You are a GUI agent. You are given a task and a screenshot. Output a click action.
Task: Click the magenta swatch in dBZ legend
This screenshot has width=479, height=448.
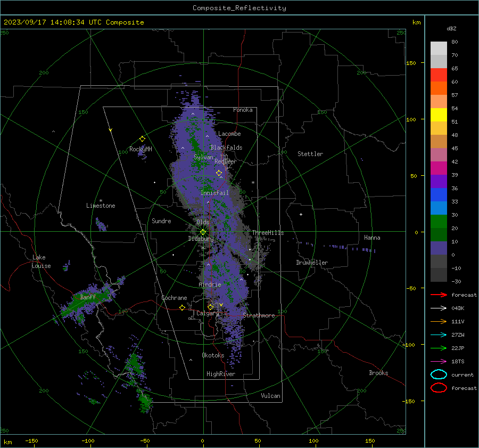pos(439,168)
